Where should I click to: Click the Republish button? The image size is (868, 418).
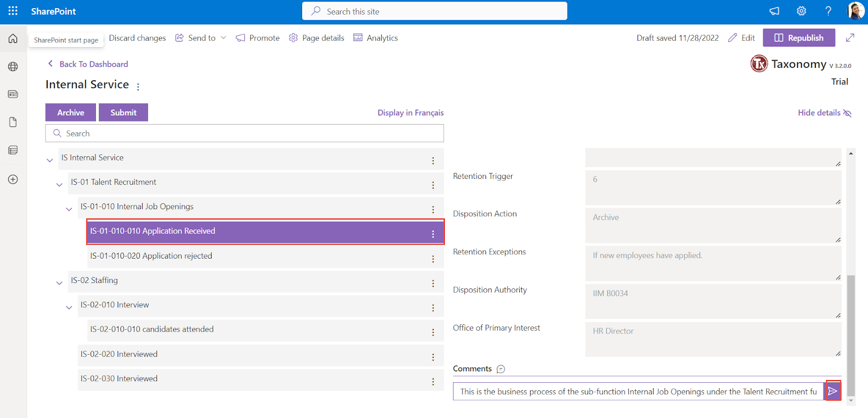tap(799, 37)
